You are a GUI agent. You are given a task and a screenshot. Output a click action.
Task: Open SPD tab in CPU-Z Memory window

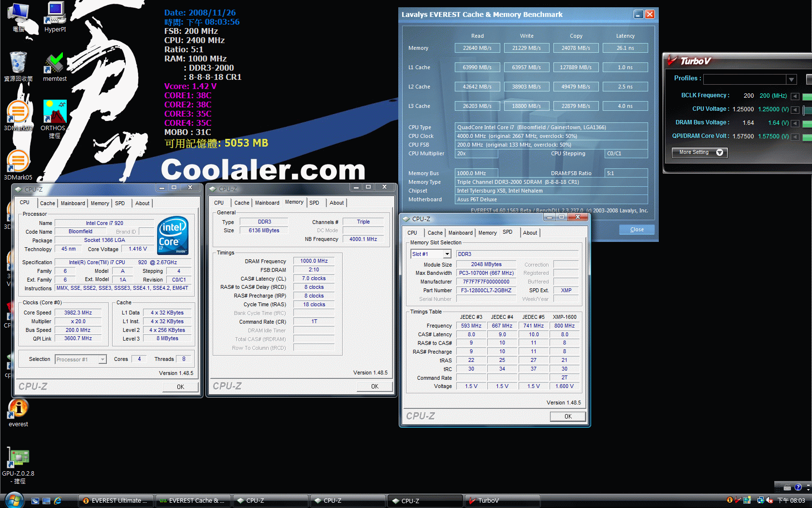[314, 203]
